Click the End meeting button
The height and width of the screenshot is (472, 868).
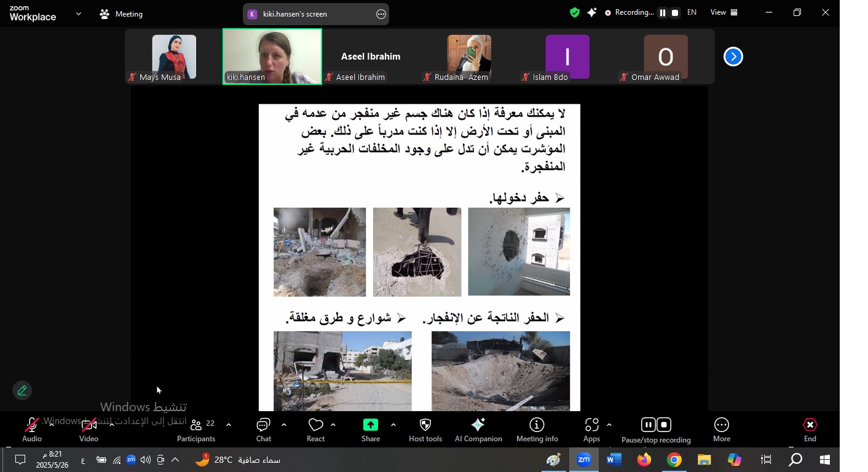pos(810,430)
